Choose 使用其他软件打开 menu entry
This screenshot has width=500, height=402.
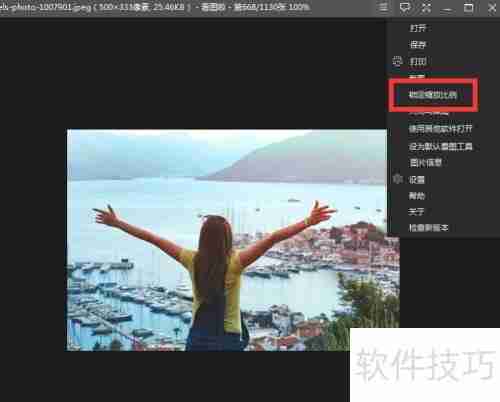[441, 129]
